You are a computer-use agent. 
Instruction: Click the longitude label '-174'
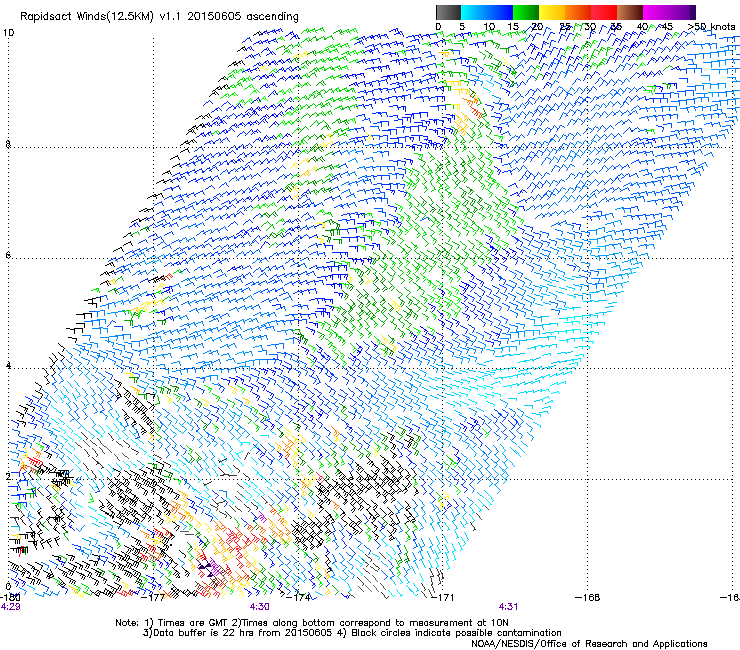[x=299, y=597]
